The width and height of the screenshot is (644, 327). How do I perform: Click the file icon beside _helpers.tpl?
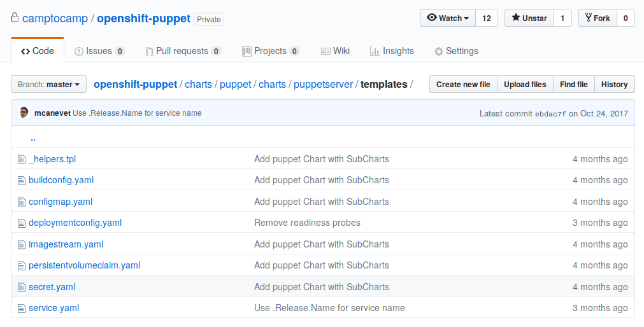(22, 159)
